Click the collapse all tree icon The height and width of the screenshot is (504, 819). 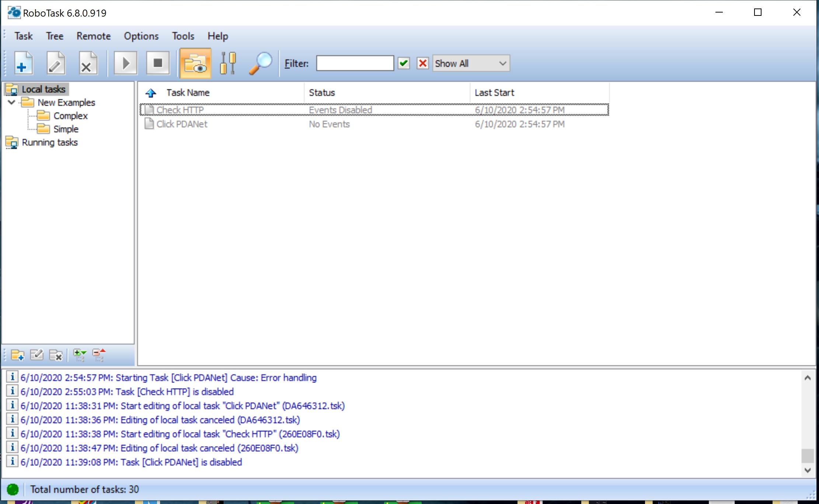99,355
